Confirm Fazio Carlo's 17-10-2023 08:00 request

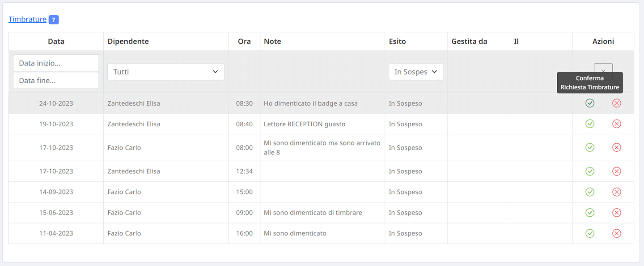click(590, 147)
